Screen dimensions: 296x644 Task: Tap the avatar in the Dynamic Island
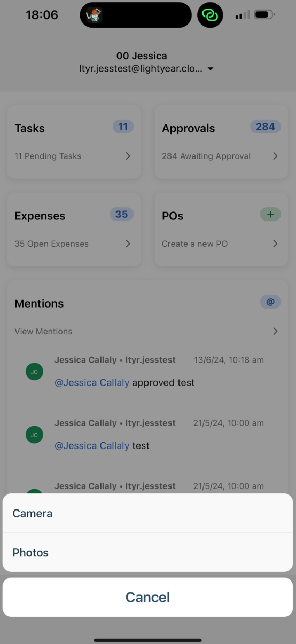pyautogui.click(x=94, y=15)
